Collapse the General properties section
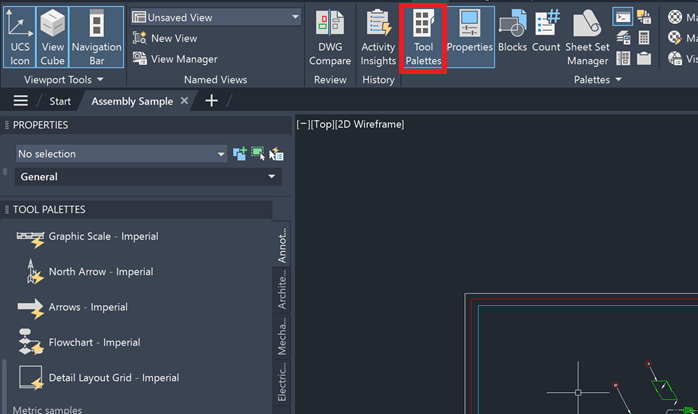This screenshot has width=698, height=414. tap(148, 177)
